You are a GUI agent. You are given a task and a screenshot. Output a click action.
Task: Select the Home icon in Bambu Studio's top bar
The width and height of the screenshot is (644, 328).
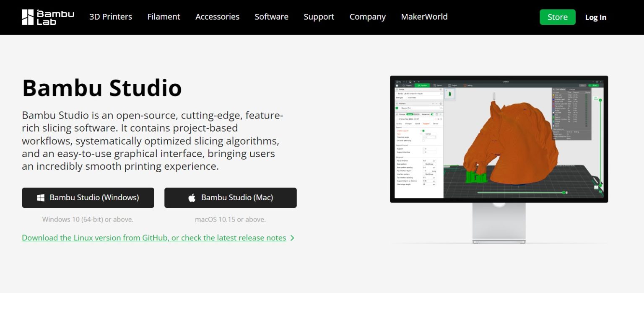397,85
